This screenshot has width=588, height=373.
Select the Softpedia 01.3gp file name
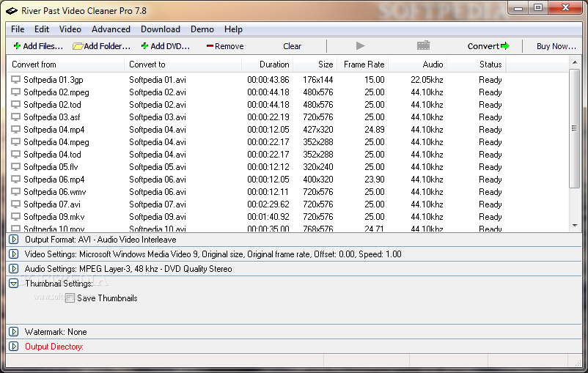click(54, 80)
